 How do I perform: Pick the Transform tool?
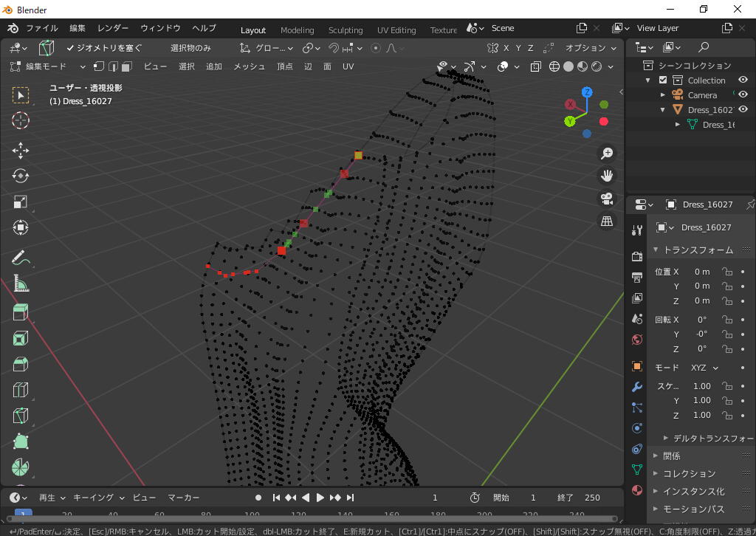coord(20,227)
